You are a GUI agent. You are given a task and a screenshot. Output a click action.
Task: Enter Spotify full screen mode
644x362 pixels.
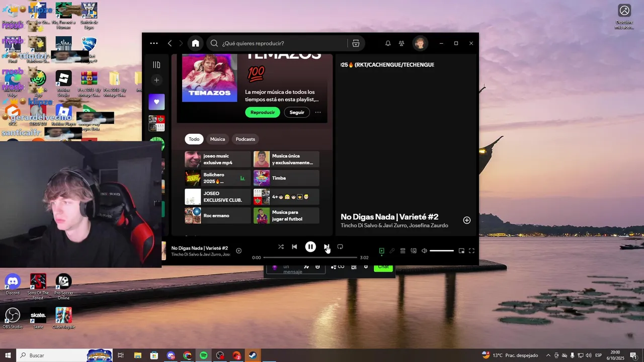tap(472, 250)
